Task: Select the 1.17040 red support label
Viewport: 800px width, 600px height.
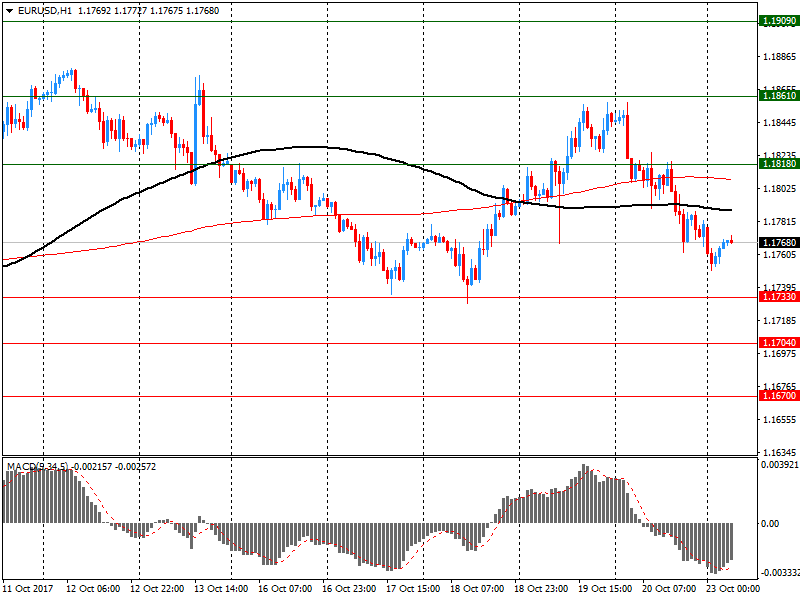Action: [x=779, y=343]
